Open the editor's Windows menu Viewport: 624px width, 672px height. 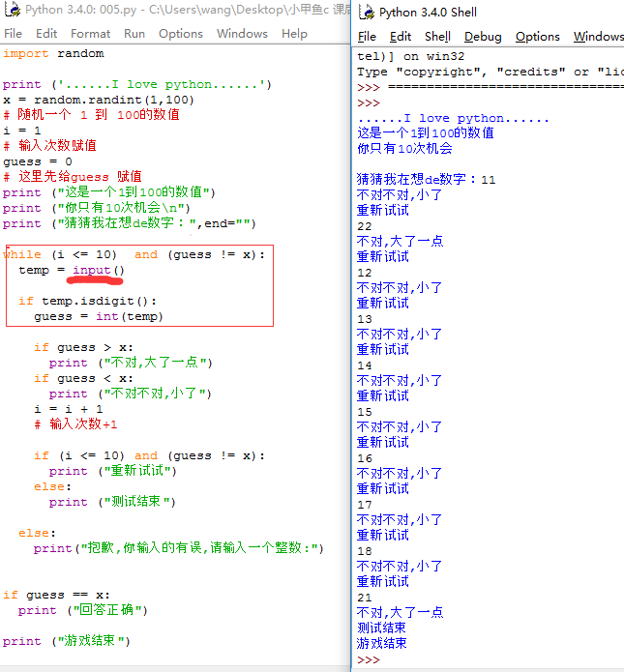(x=242, y=33)
